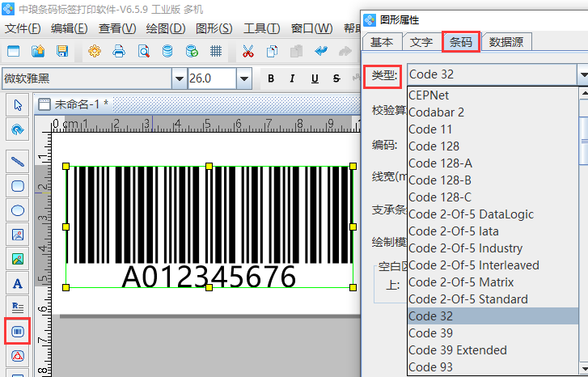The image size is (588, 377).
Task: Select the red triangle-in-circle tool below the barcode tool
Action: tap(18, 356)
